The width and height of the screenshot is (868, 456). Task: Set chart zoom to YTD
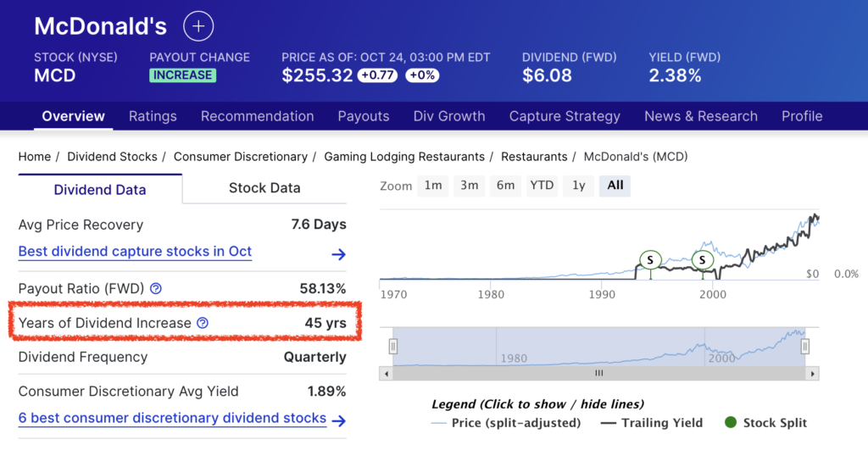coord(542,186)
